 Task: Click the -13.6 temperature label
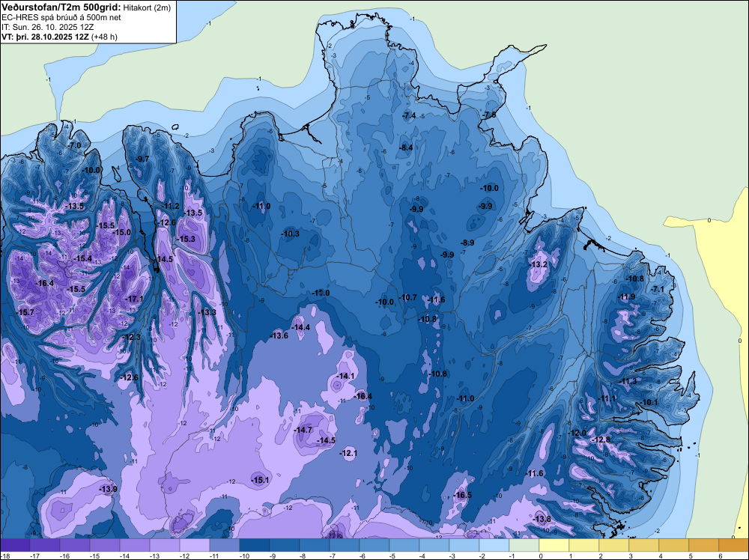279,335
